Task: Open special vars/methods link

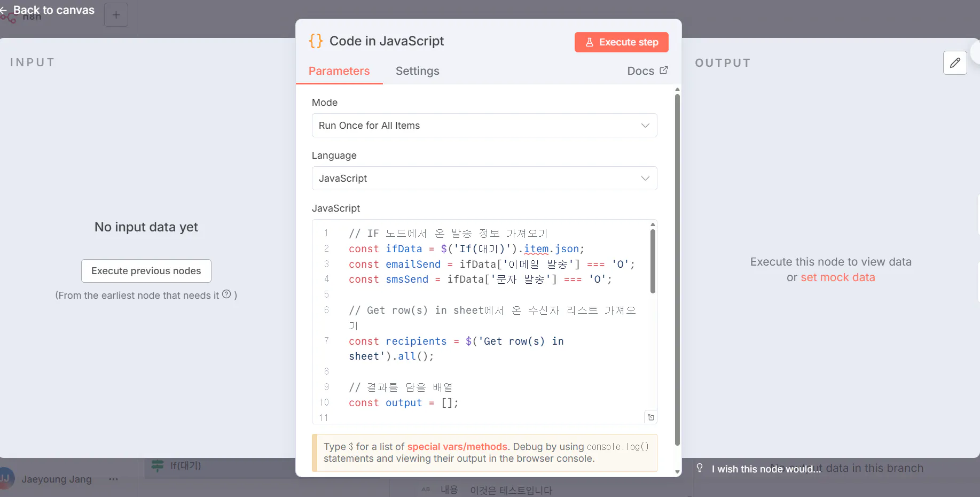Action: pyautogui.click(x=457, y=447)
